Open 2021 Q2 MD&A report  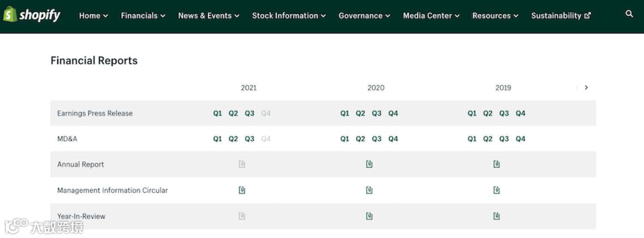coord(233,139)
